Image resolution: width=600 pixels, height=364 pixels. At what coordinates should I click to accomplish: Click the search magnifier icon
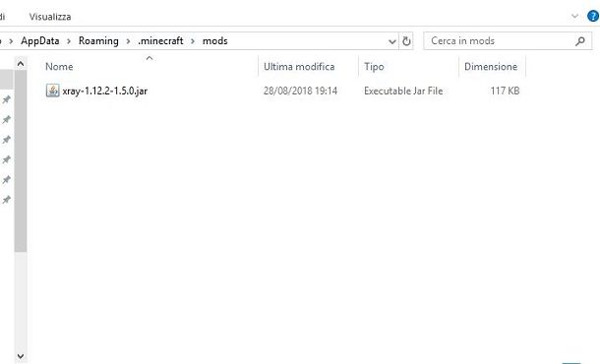click(x=580, y=41)
